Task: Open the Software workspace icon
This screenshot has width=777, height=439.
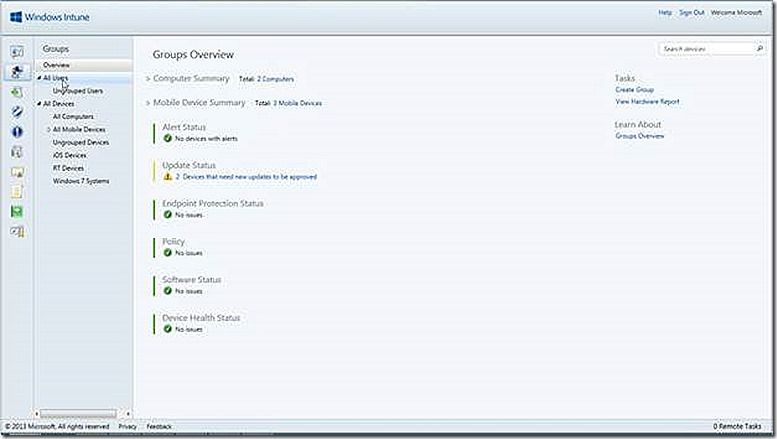Action: (17, 152)
